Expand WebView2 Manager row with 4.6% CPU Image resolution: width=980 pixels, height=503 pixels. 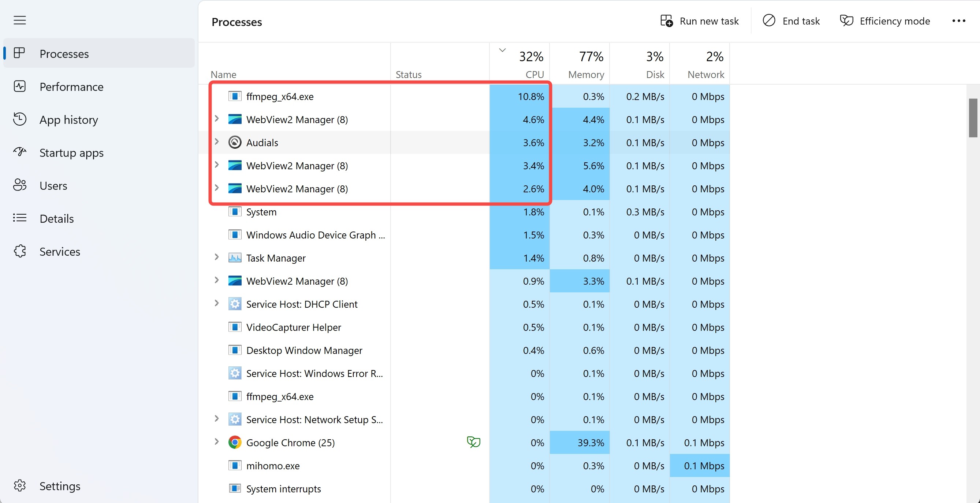[217, 119]
